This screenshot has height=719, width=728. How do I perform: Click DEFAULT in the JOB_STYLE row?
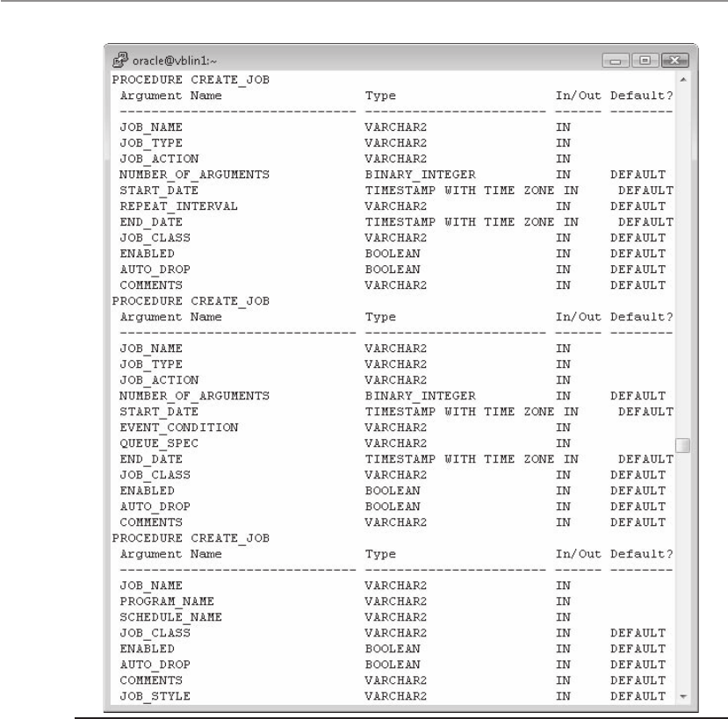tap(638, 696)
